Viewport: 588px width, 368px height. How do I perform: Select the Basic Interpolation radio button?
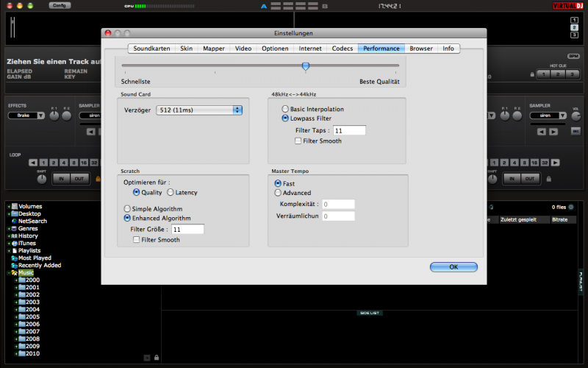pos(284,109)
